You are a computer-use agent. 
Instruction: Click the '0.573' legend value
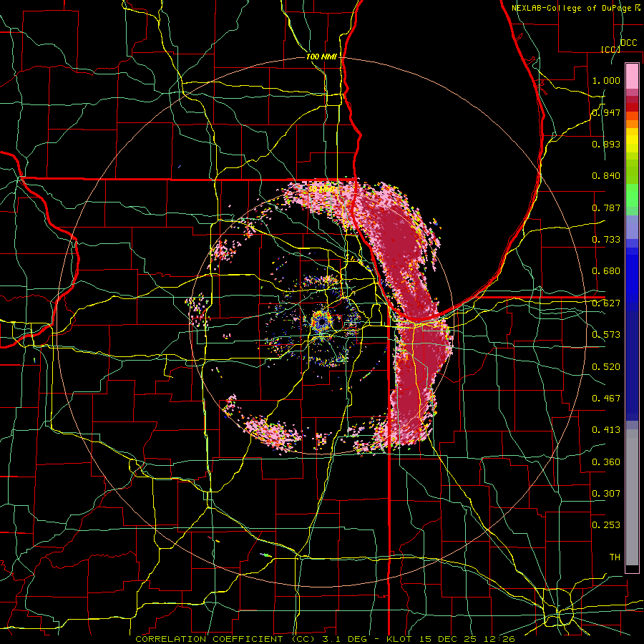(x=606, y=335)
